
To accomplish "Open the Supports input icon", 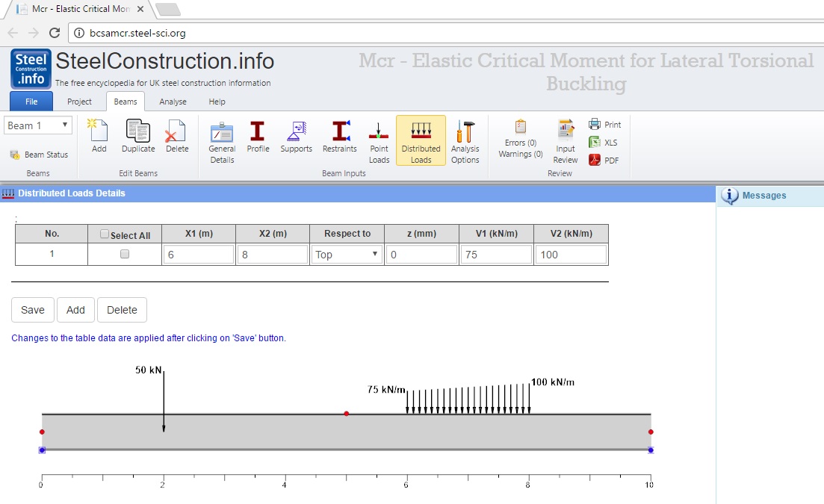I will tap(296, 137).
